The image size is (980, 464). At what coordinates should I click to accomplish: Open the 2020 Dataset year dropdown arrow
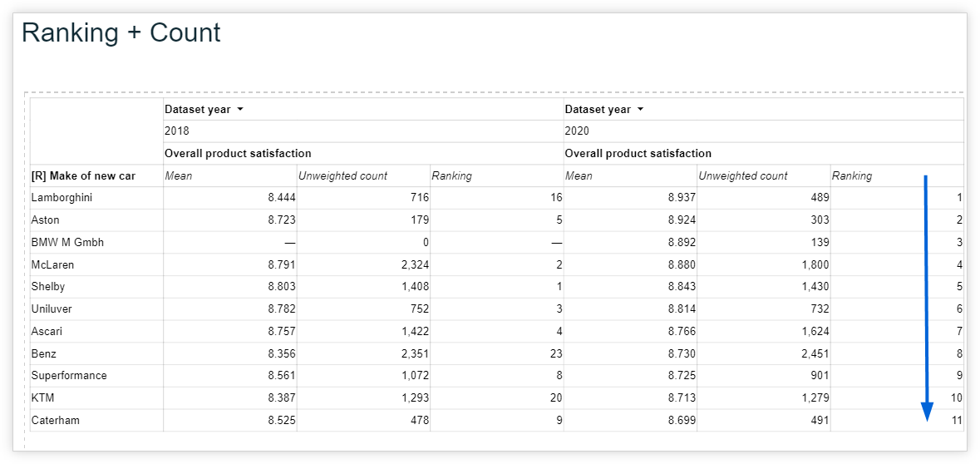(640, 110)
